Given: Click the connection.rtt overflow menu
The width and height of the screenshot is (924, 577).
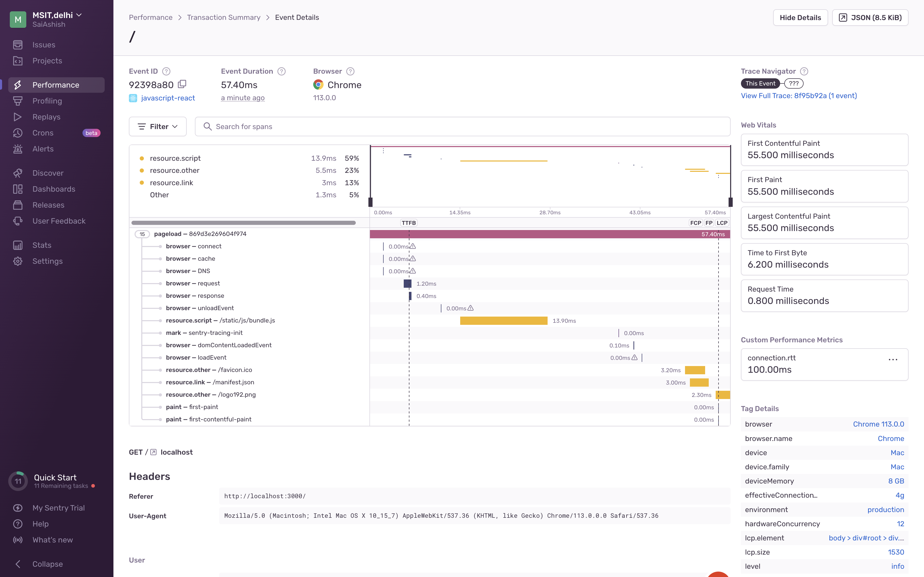Looking at the screenshot, I should click(893, 359).
